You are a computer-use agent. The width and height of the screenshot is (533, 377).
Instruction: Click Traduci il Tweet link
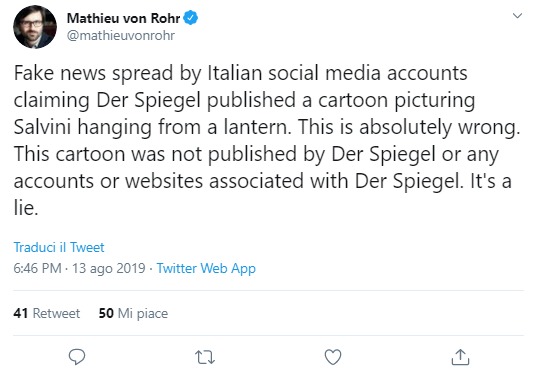59,247
